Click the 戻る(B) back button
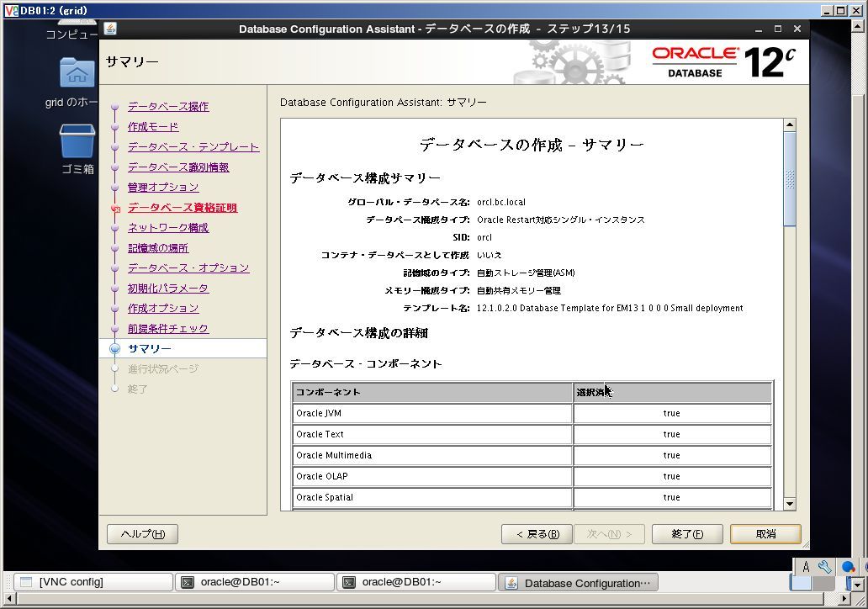This screenshot has height=609, width=868. point(537,534)
